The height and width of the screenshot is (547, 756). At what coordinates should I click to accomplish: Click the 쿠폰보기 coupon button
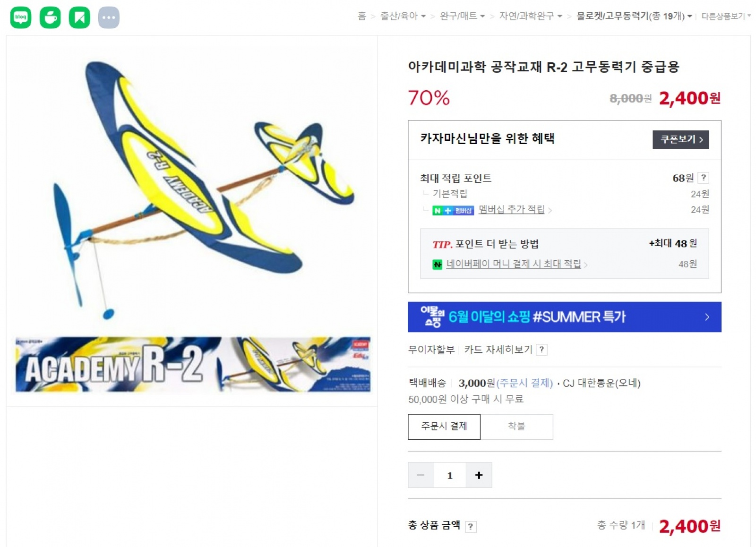coord(680,139)
